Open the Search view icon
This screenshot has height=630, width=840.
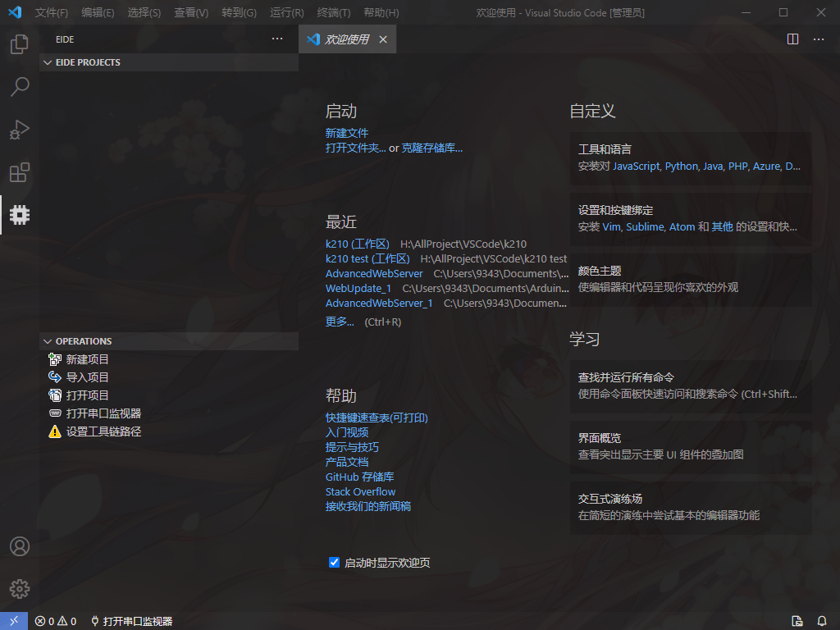click(20, 87)
